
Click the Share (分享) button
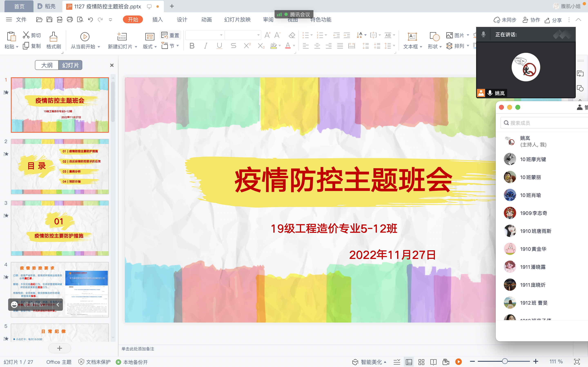pyautogui.click(x=553, y=20)
